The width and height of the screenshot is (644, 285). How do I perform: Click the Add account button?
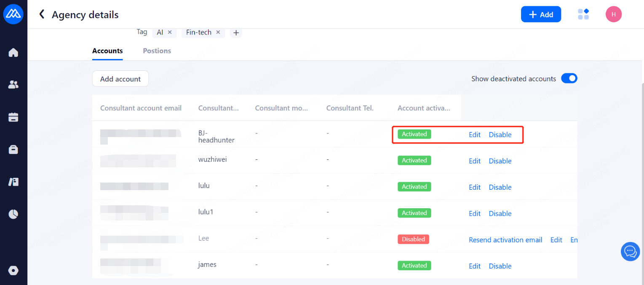coord(120,79)
